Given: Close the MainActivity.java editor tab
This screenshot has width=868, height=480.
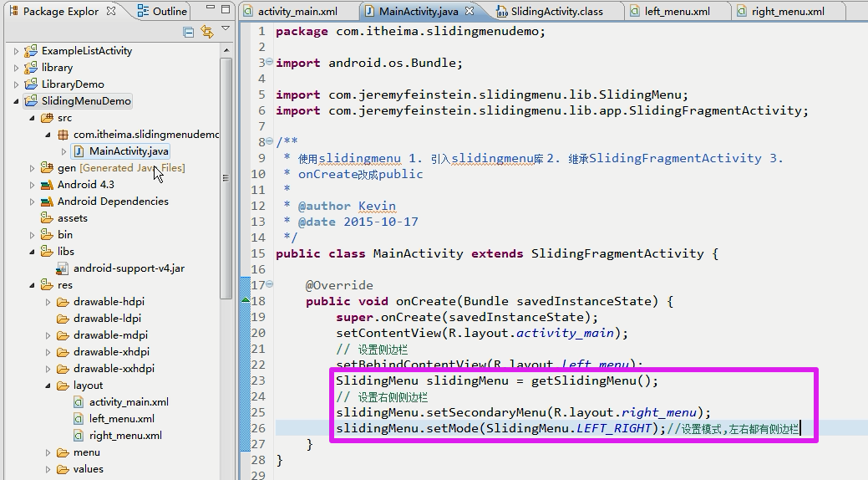Looking at the screenshot, I should 470,12.
